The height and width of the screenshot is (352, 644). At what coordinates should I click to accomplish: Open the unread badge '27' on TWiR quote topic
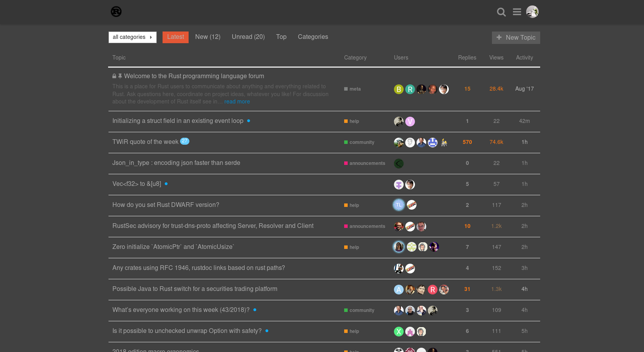pyautogui.click(x=185, y=141)
